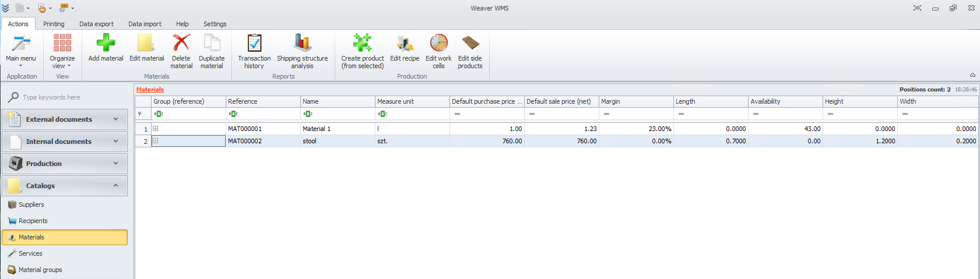Click the Add material icon
This screenshot has width=980, height=279.
click(106, 43)
